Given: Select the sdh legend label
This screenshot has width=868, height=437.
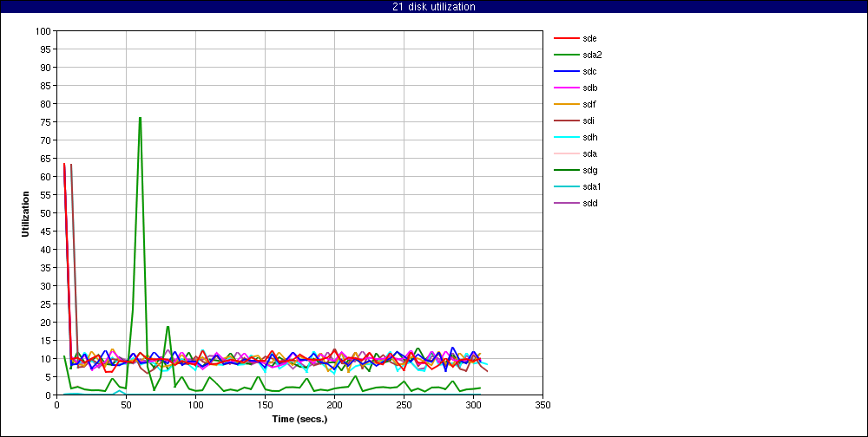Looking at the screenshot, I should pyautogui.click(x=589, y=138).
